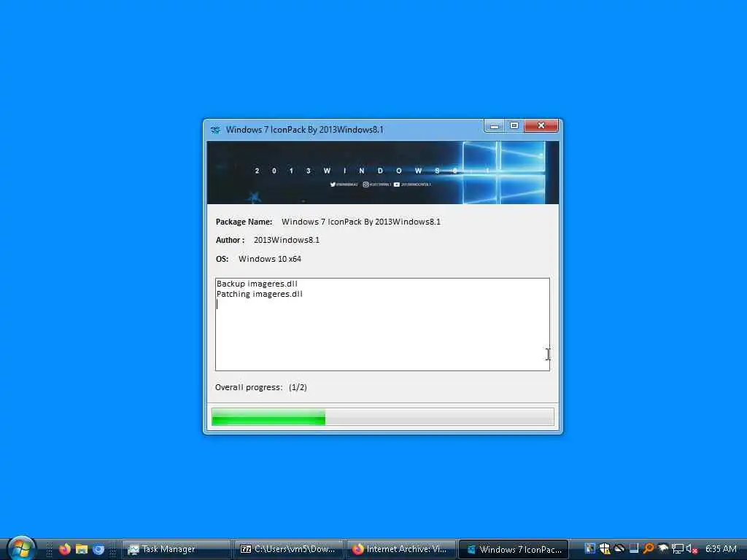Launch Firefox from the quick launch bar
Screen dimensions: 747x560
click(65, 549)
